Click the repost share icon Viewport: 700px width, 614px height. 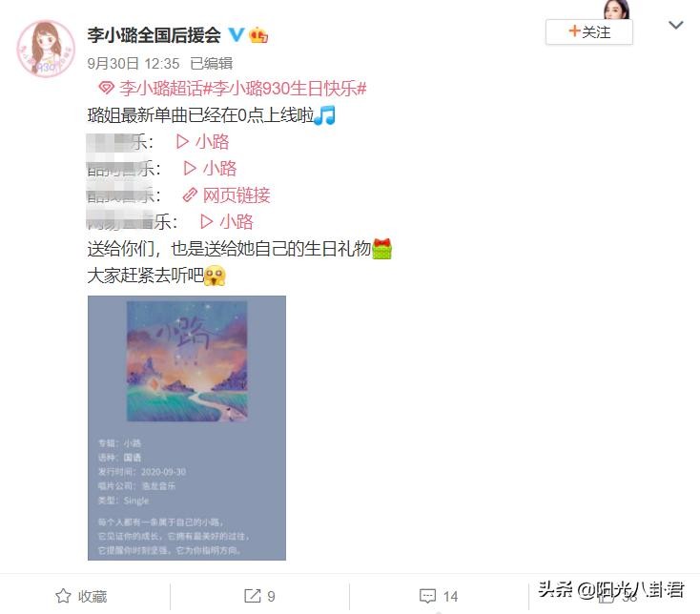[x=252, y=596]
